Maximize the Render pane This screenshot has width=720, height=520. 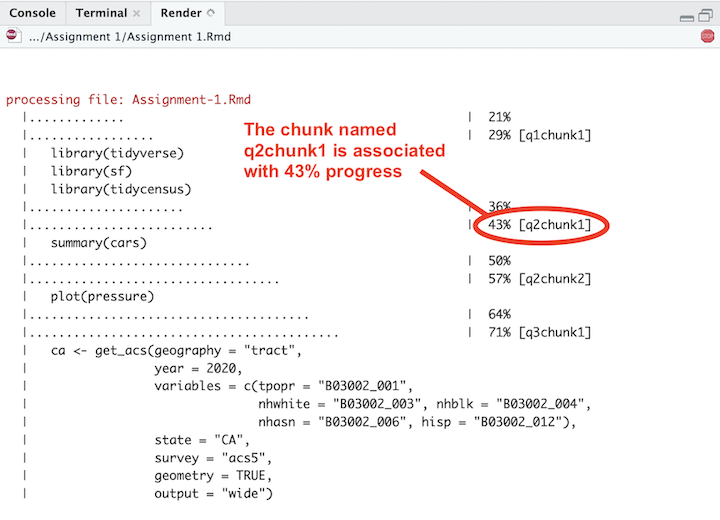pos(705,16)
